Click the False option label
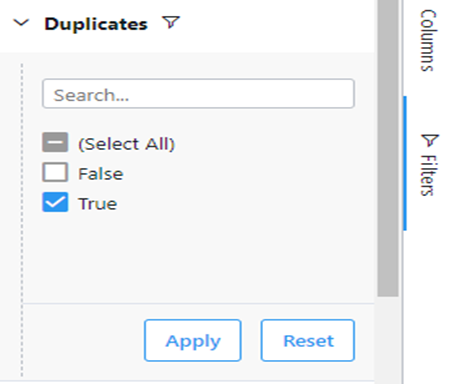The height and width of the screenshot is (384, 452). pyautogui.click(x=101, y=174)
